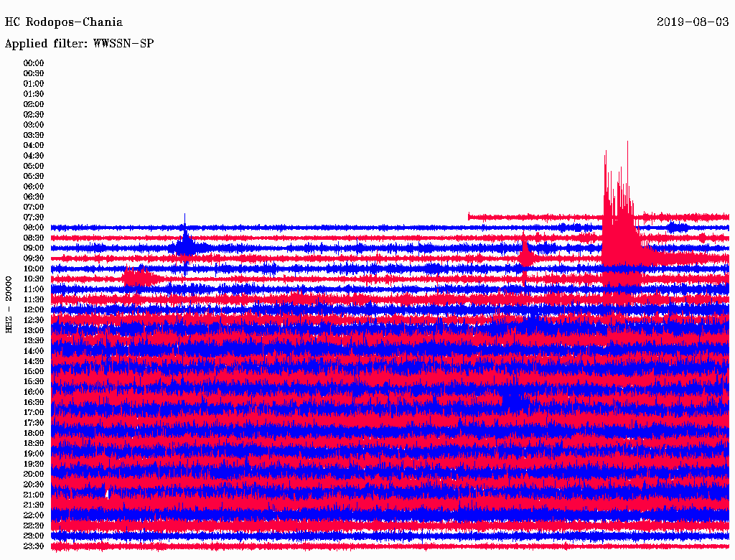Click the '09:30' time label
735x560 pixels.
click(34, 258)
